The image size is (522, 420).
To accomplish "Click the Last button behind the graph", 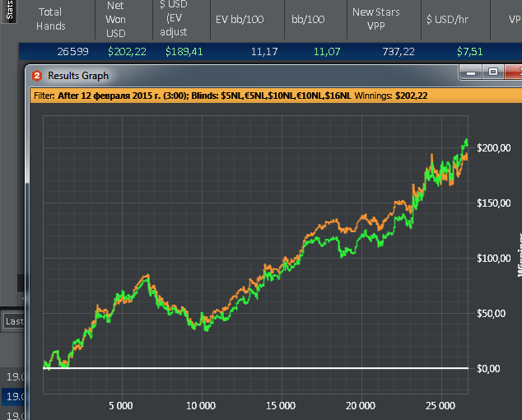I will 13,321.
